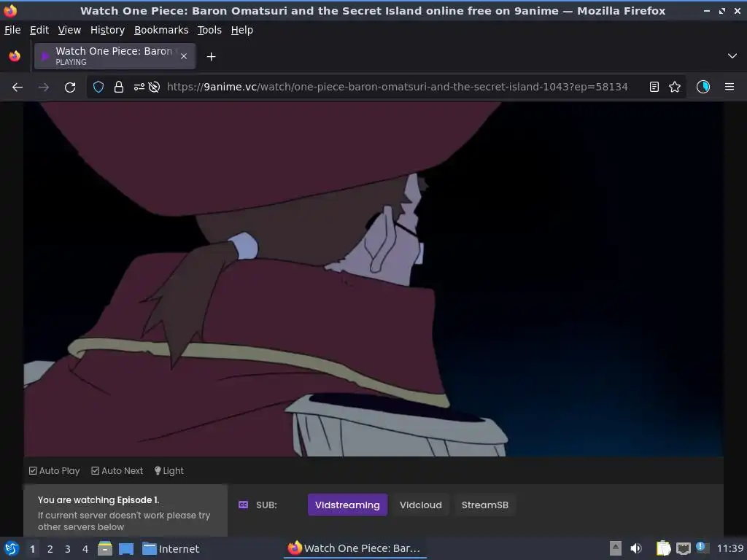Image resolution: width=747 pixels, height=560 pixels.
Task: Open the application launcher menu in taskbar
Action: pyautogui.click(x=12, y=548)
